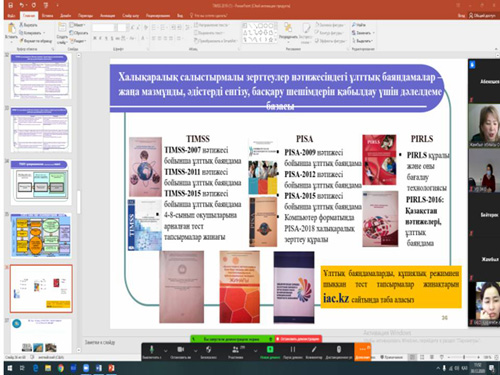Image resolution: width=500 pixels, height=375 pixels.
Task: Toggle Italic formatting in the font group
Action: point(101,38)
